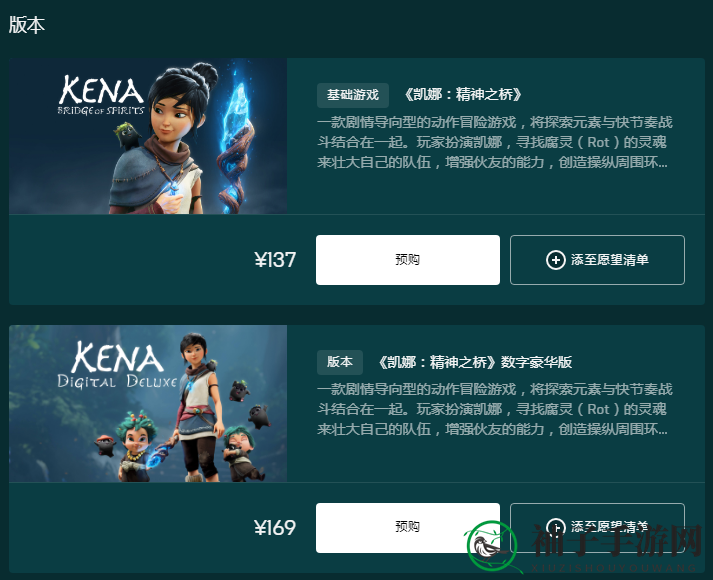Click plus icon on Digital Deluxe wishlist button
Viewport: 713px width, 580px height.
point(555,527)
